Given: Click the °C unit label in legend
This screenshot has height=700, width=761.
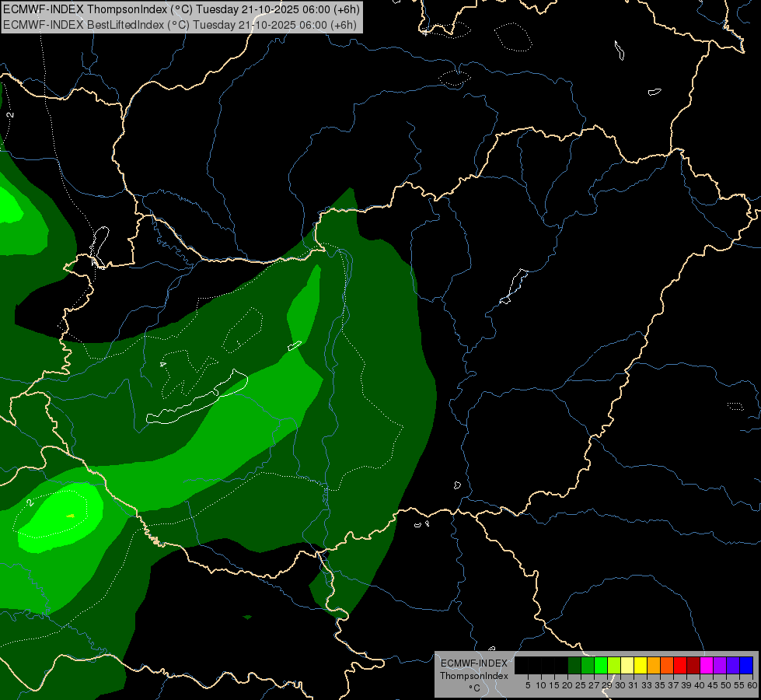Looking at the screenshot, I should 475,688.
